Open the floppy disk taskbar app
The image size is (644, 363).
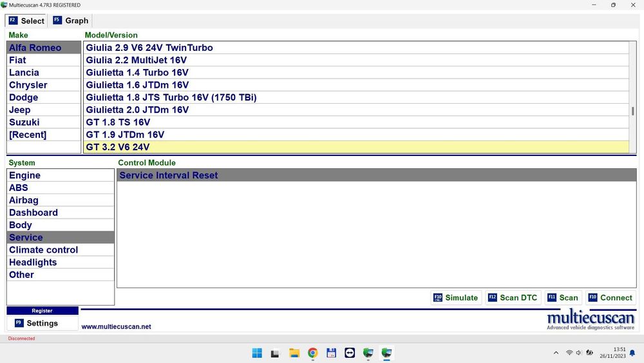331,353
